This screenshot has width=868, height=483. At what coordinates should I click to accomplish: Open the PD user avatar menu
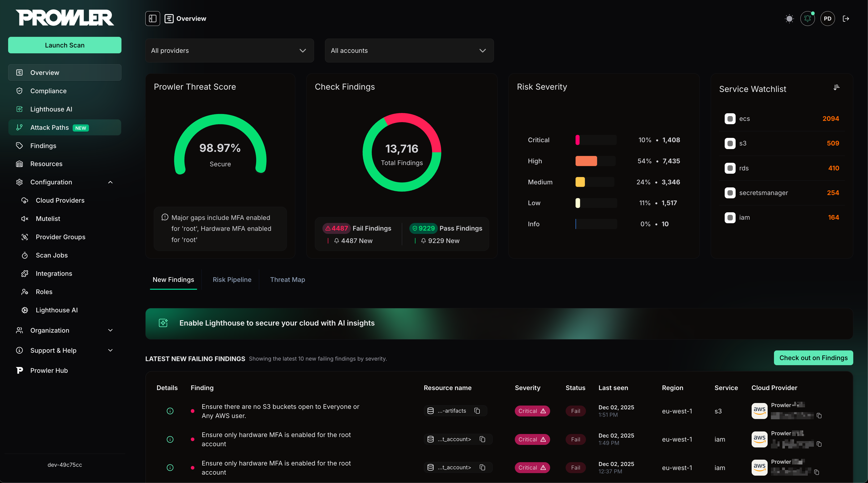[x=828, y=19]
